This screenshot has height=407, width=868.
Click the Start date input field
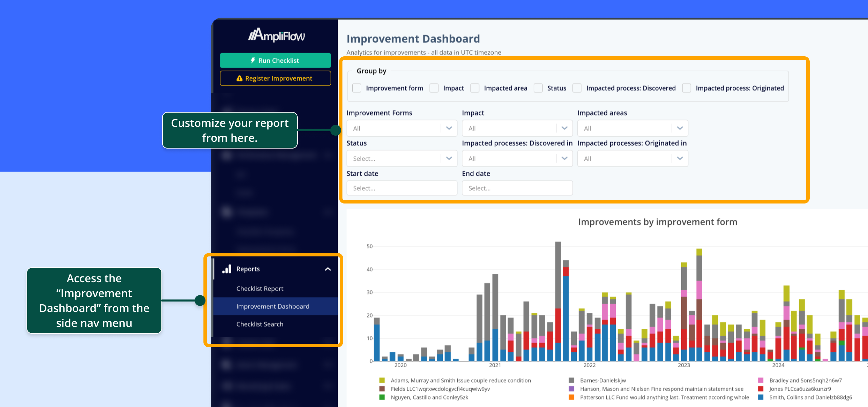(401, 188)
